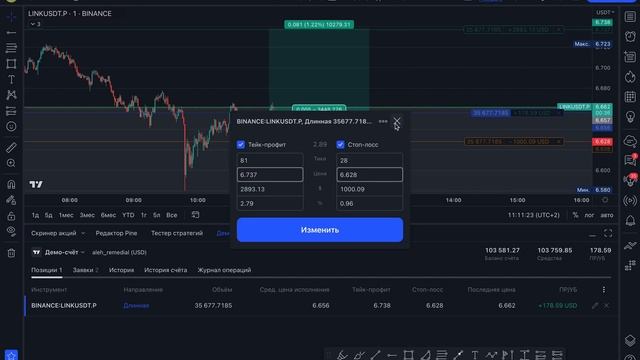
Task: Click stop-loss price field 6.628
Action: point(369,175)
